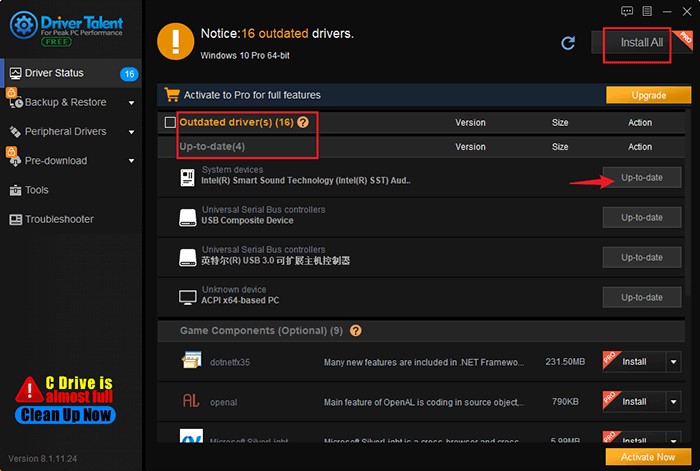The height and width of the screenshot is (471, 700).
Task: Open help for Outdated drivers
Action: (303, 122)
